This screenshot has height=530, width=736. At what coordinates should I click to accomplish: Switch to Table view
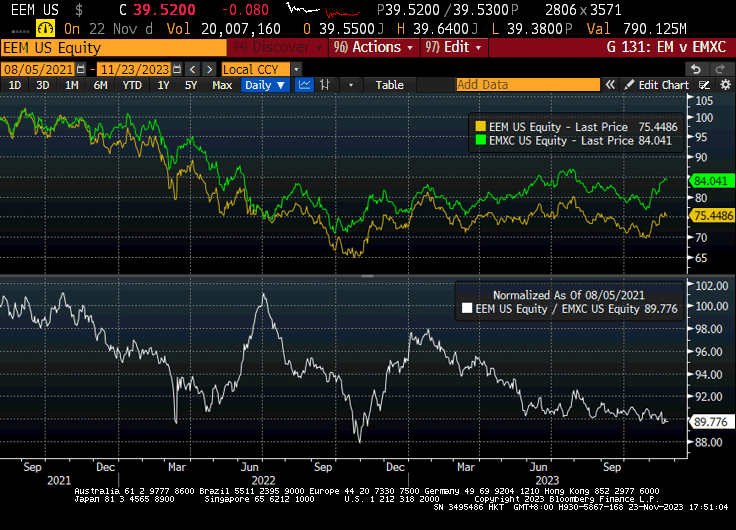pos(390,85)
